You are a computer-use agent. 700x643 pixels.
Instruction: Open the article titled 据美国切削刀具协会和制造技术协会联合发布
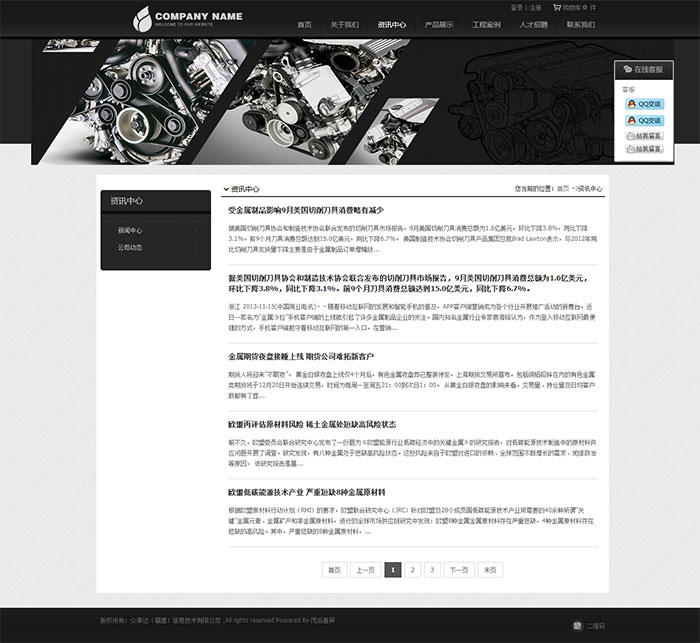pyautogui.click(x=408, y=283)
